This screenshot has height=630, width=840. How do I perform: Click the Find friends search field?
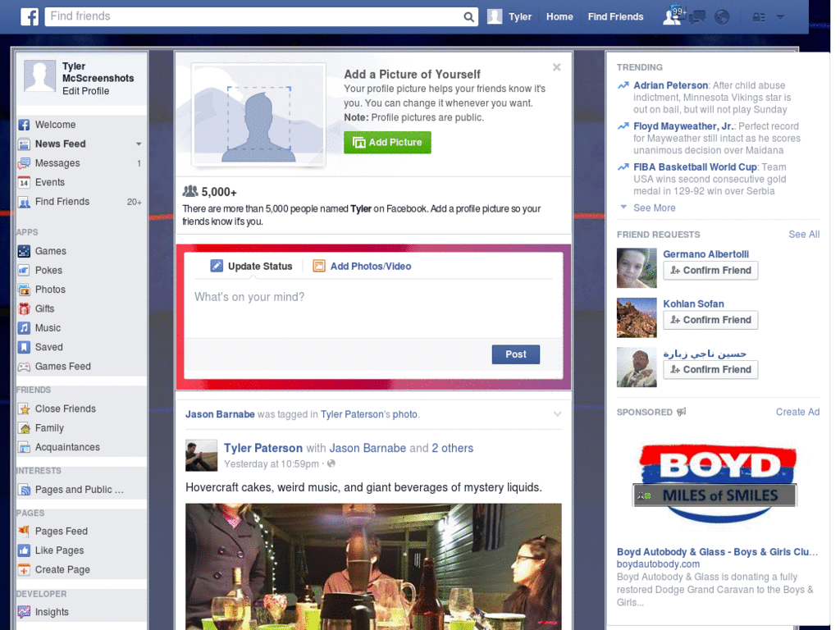pyautogui.click(x=255, y=16)
